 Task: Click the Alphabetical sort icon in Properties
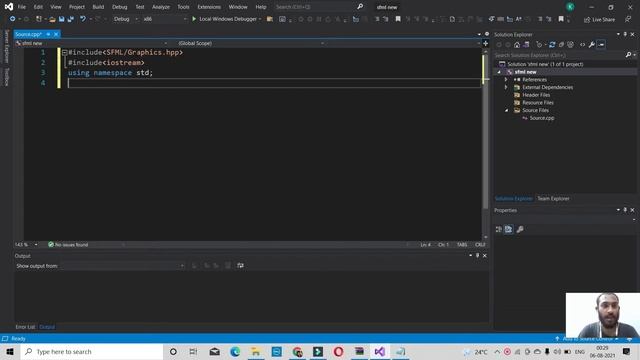(x=508, y=229)
